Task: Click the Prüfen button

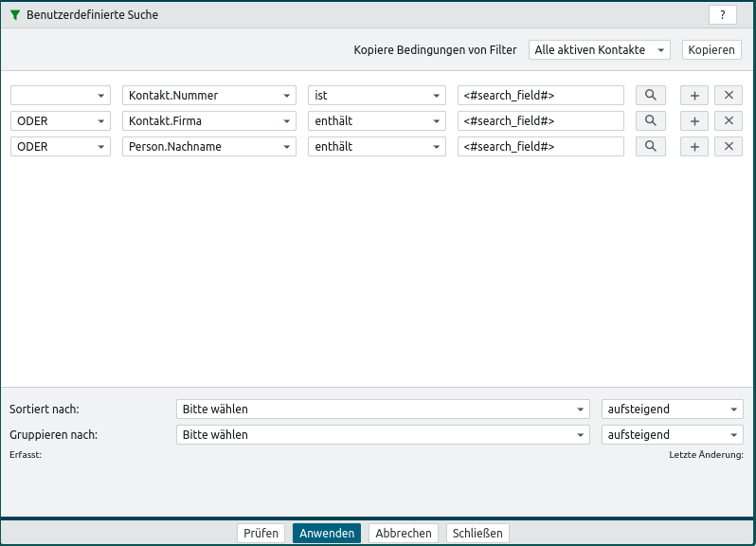Action: [x=261, y=533]
